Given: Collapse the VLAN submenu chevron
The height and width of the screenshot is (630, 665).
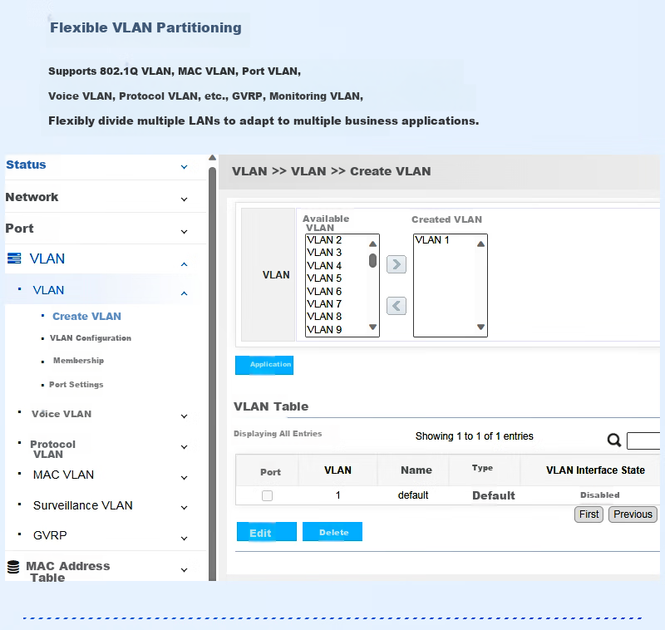Looking at the screenshot, I should coord(184,293).
